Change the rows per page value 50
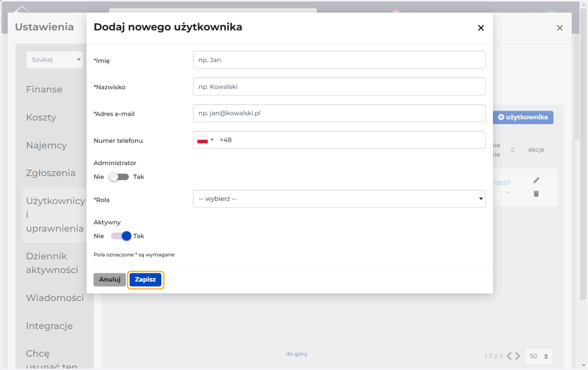 point(539,356)
